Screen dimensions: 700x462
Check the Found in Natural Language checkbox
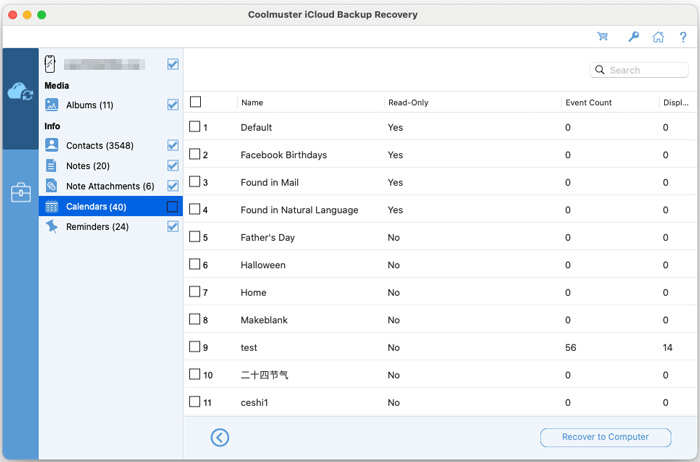tap(194, 209)
